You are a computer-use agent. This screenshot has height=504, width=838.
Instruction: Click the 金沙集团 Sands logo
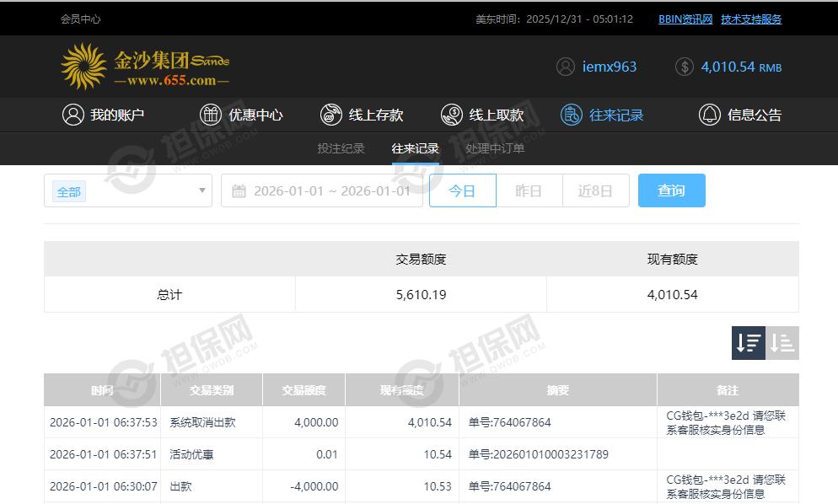[x=145, y=67]
